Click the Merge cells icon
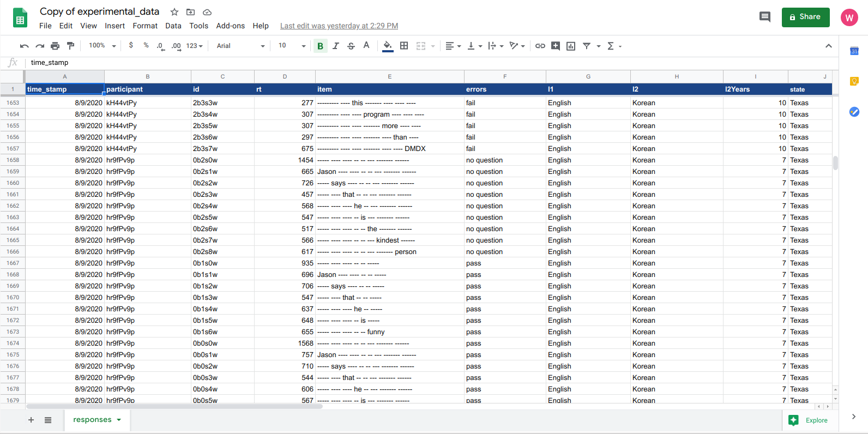 click(421, 46)
